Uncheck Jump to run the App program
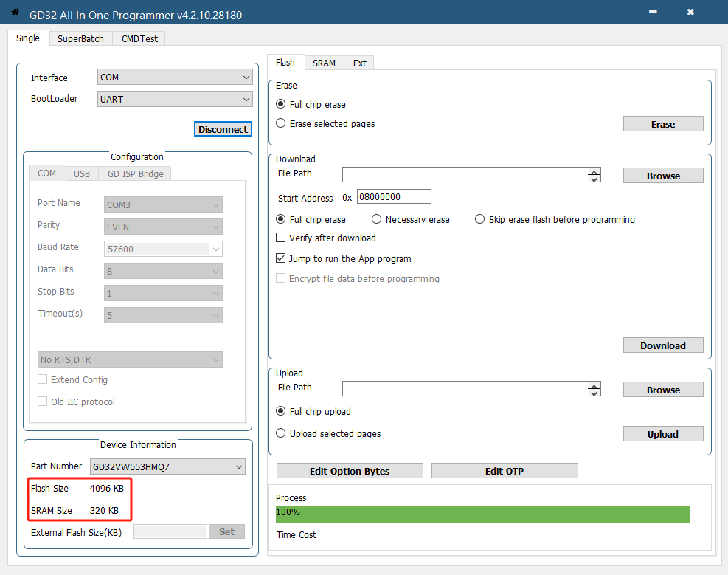 [x=280, y=259]
